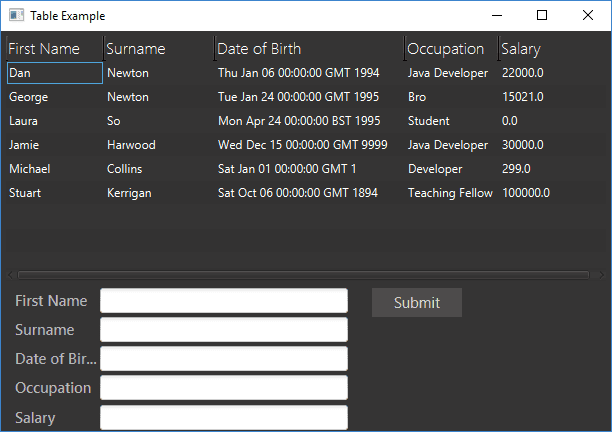Sort by the First Name column header

coord(44,49)
